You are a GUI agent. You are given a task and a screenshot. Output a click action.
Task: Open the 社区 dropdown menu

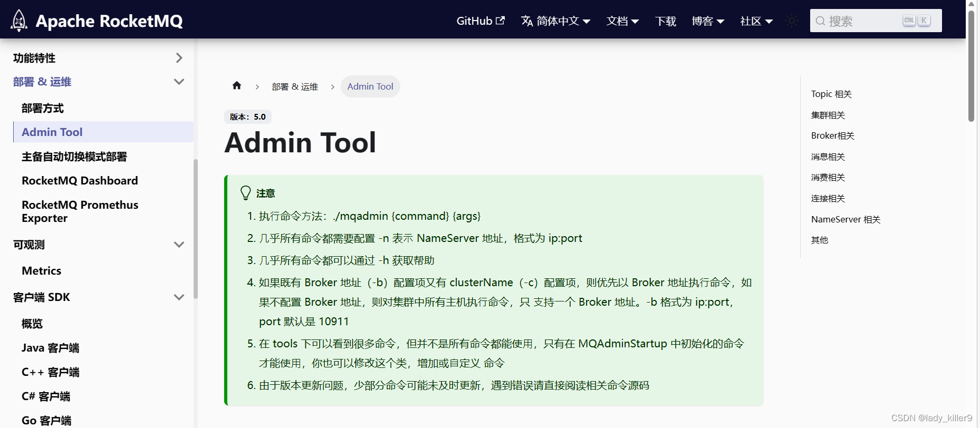756,21
